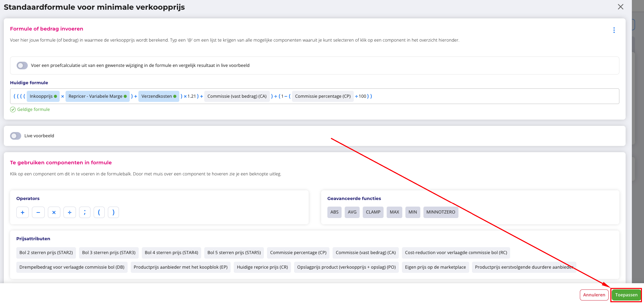
Task: Enable the proefcalculatie toggle
Action: (22, 66)
